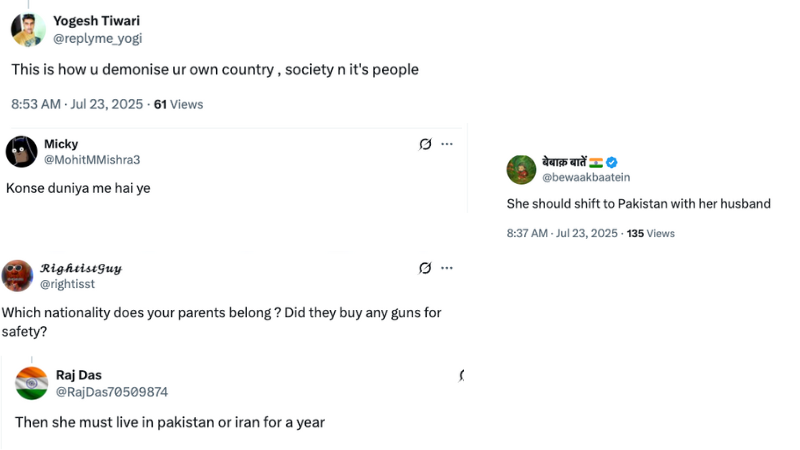The height and width of the screenshot is (450, 800).
Task: Open RightistGuy's profile avatar
Action: (x=17, y=275)
